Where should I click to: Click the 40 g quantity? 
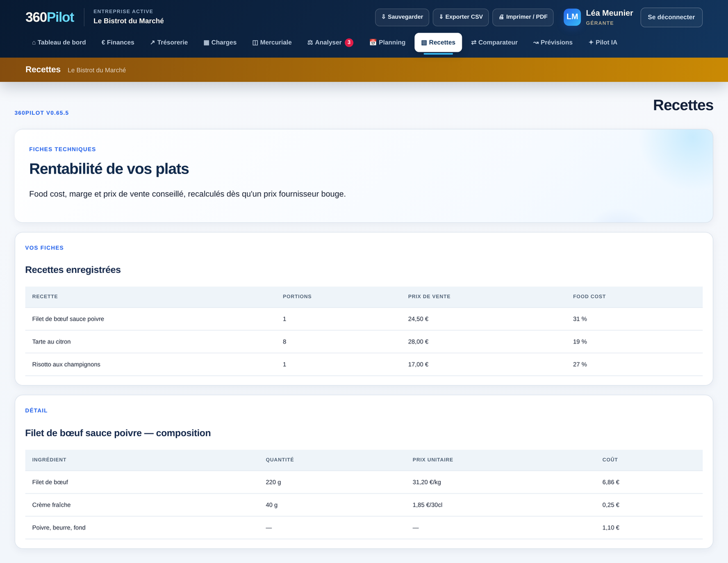tap(271, 505)
